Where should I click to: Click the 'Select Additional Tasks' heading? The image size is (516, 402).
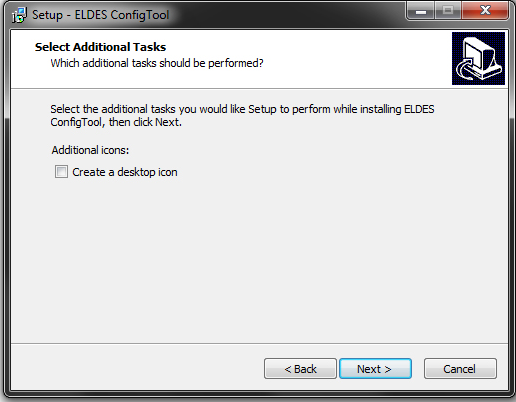coord(100,47)
